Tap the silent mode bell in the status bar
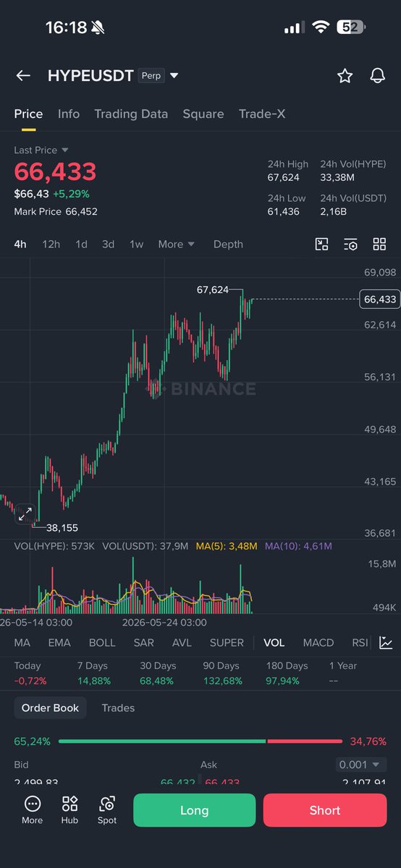401x868 pixels. point(98,27)
